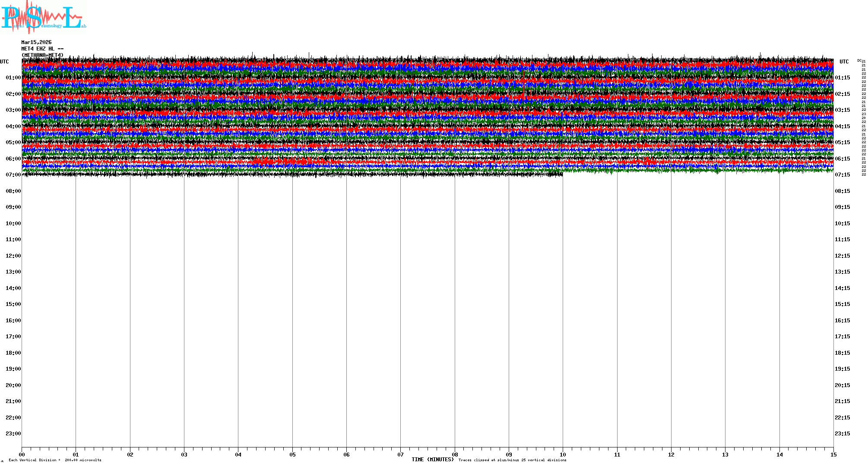Image resolution: width=868 pixels, height=466 pixels.
Task: Click the (METHANA-MET4) station name text
Action: tap(42, 55)
